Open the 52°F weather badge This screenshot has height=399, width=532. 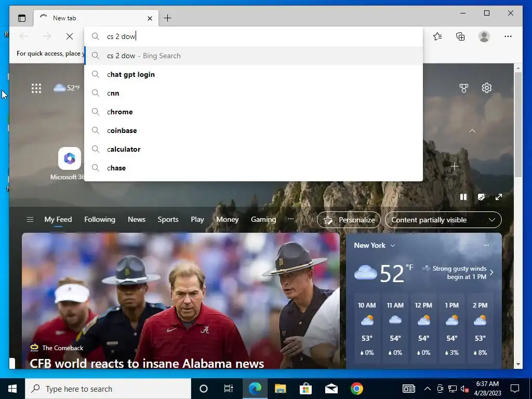click(x=67, y=88)
